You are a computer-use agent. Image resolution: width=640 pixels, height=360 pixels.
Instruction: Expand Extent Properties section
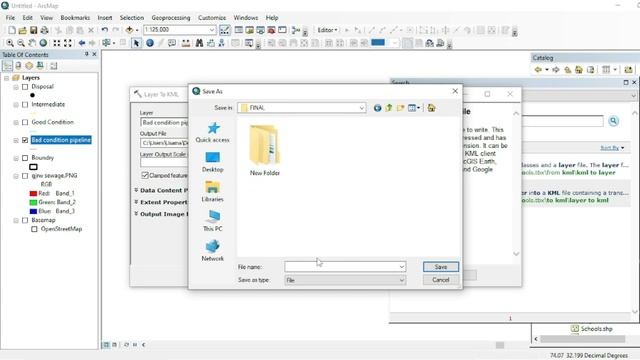tap(136, 202)
